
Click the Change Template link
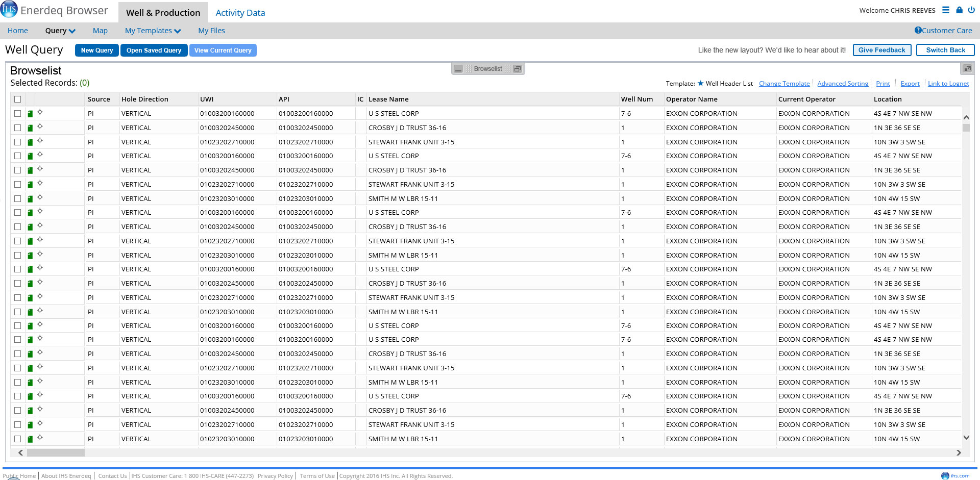point(784,84)
